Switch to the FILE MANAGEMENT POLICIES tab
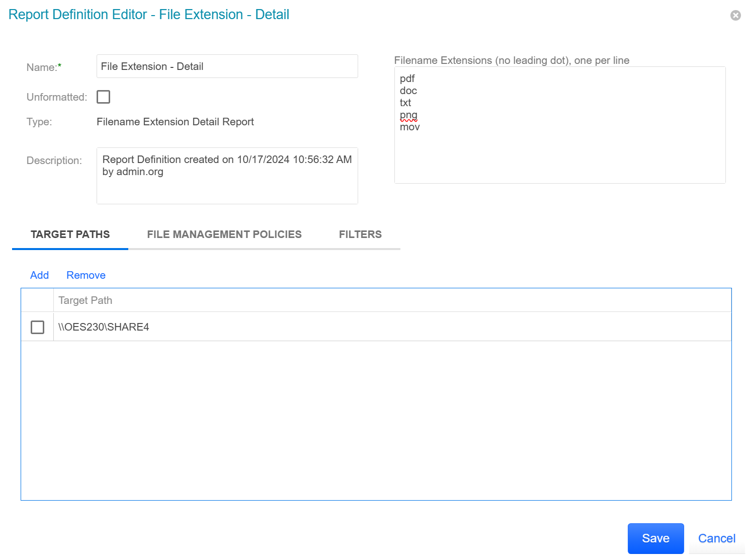Image resolution: width=753 pixels, height=560 pixels. coord(224,234)
